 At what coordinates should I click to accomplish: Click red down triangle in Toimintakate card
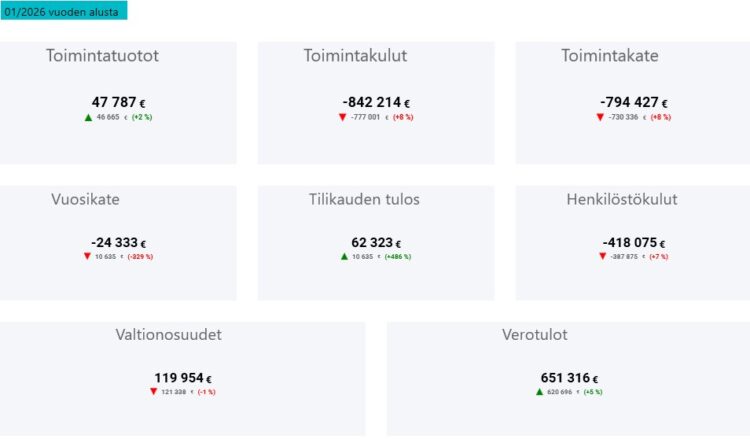pyautogui.click(x=600, y=117)
